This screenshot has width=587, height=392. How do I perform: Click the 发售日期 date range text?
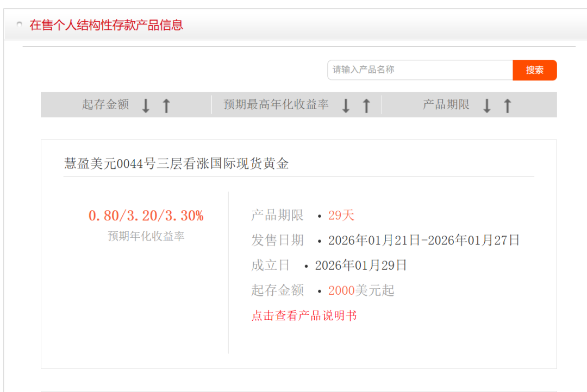click(424, 240)
